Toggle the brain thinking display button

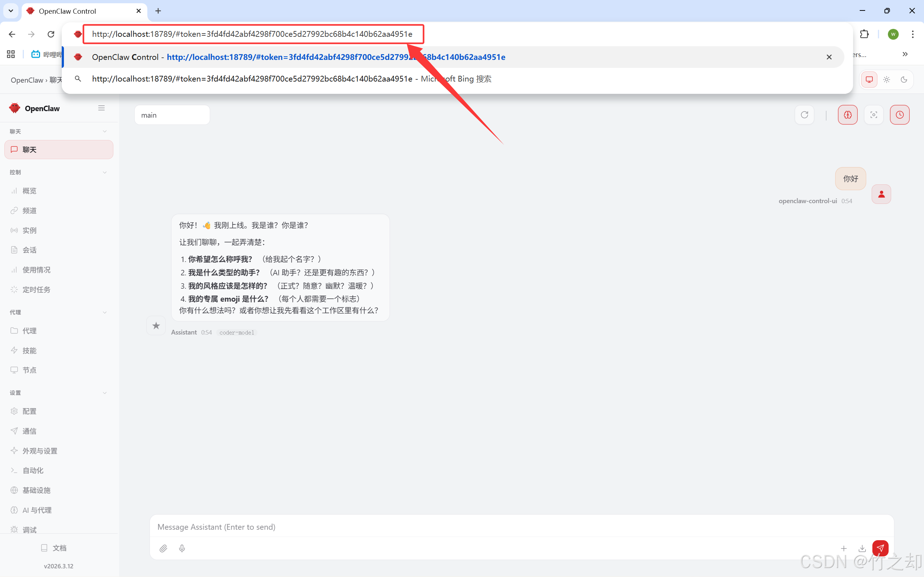click(848, 115)
